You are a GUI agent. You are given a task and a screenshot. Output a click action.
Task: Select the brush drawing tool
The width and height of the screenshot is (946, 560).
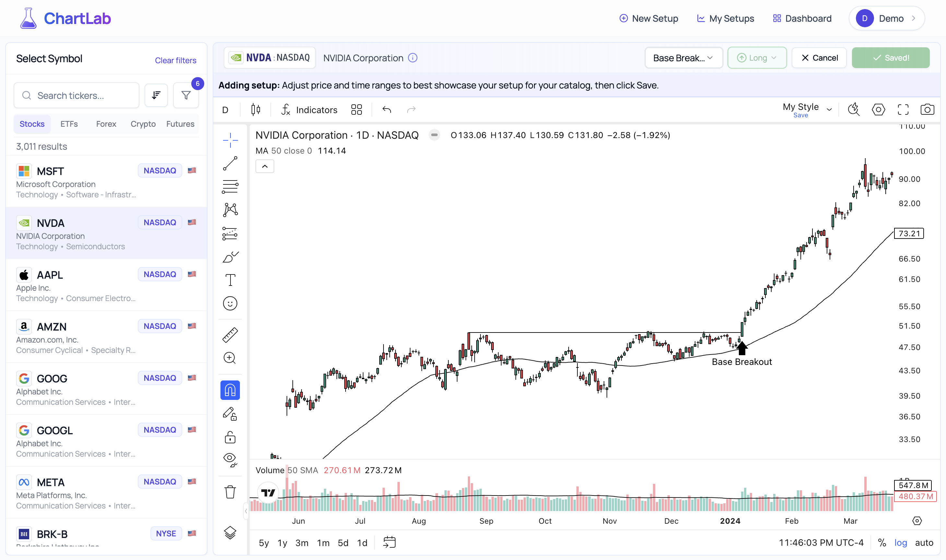(x=230, y=257)
